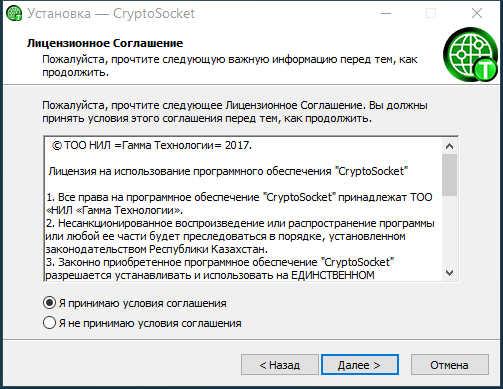This screenshot has width=503, height=389.
Task: Click the "© ТОО НИЛ =Гамма Технологии= 2017" line
Action: pos(152,145)
